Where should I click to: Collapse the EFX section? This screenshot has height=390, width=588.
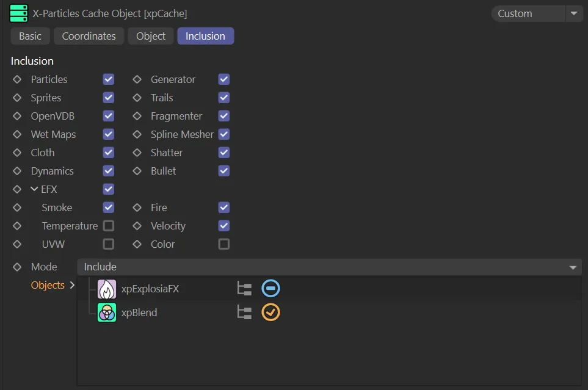pyautogui.click(x=34, y=189)
